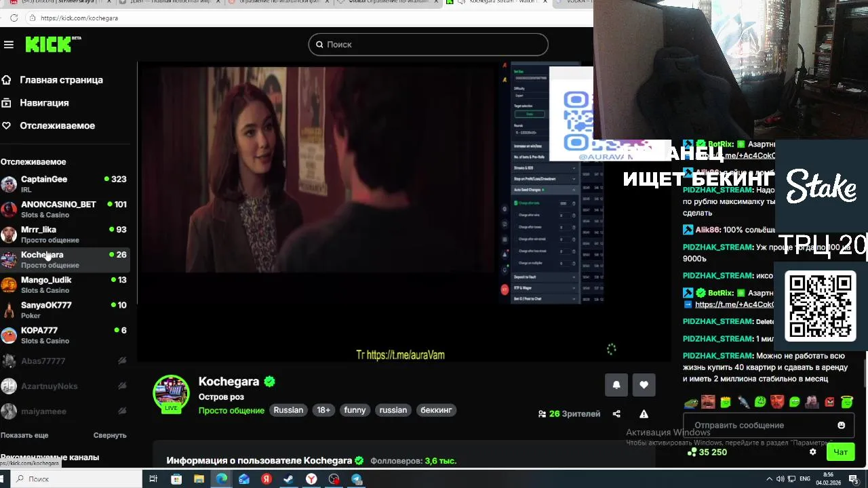This screenshot has width=868, height=488.
Task: Select the 18+ tag
Action: 323,410
